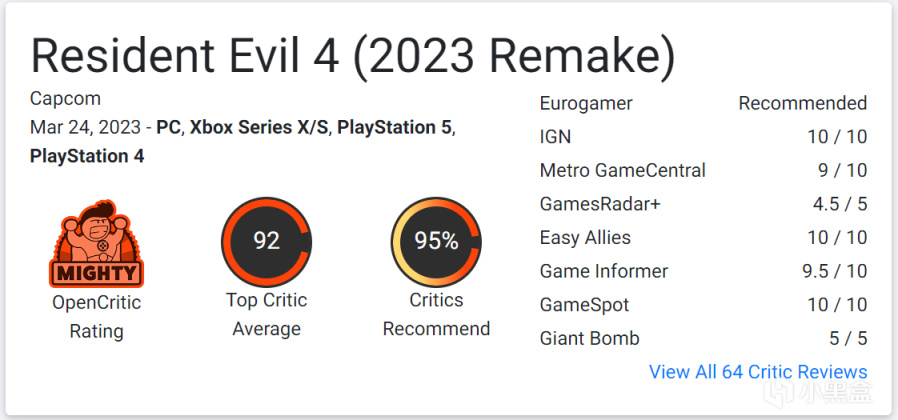Open the Easy Allies review
898x420 pixels.
coord(703,237)
